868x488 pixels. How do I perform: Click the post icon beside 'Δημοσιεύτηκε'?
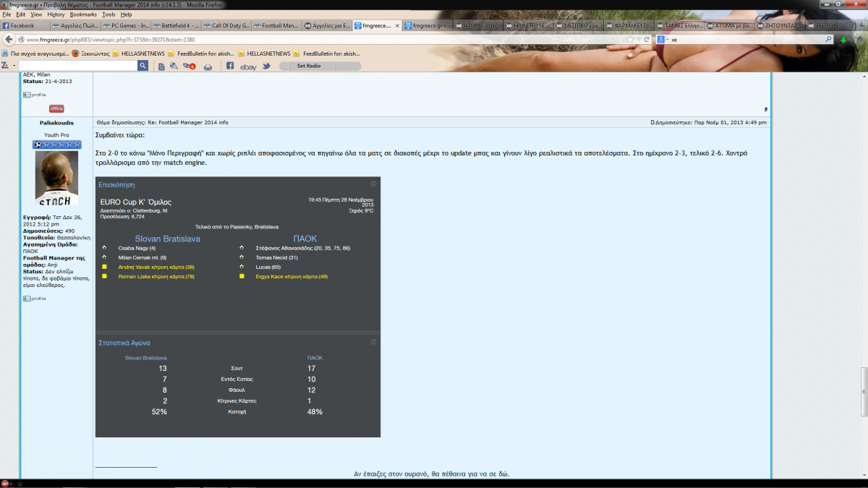[652, 122]
